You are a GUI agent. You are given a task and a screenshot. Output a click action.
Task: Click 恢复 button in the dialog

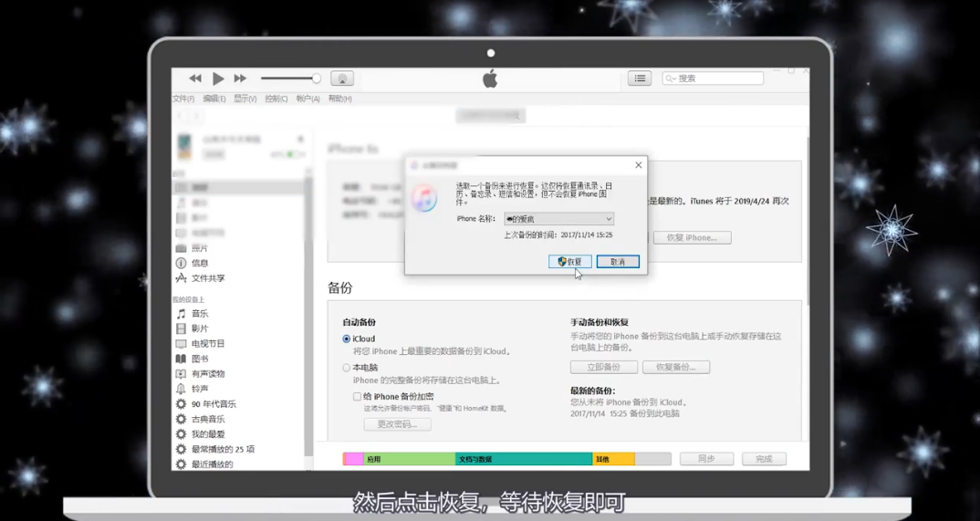click(569, 262)
